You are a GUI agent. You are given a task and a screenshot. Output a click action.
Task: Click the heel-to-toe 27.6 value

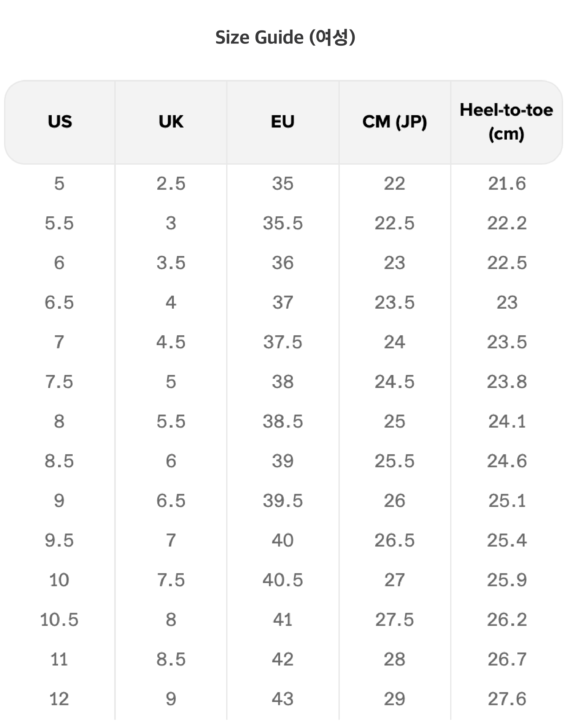coord(507,699)
